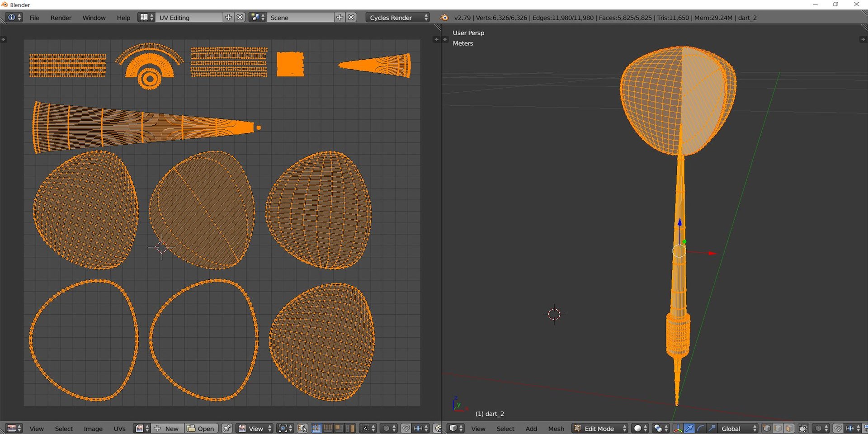The height and width of the screenshot is (434, 868).
Task: Open the UV pivot point selector
Action: (x=285, y=429)
